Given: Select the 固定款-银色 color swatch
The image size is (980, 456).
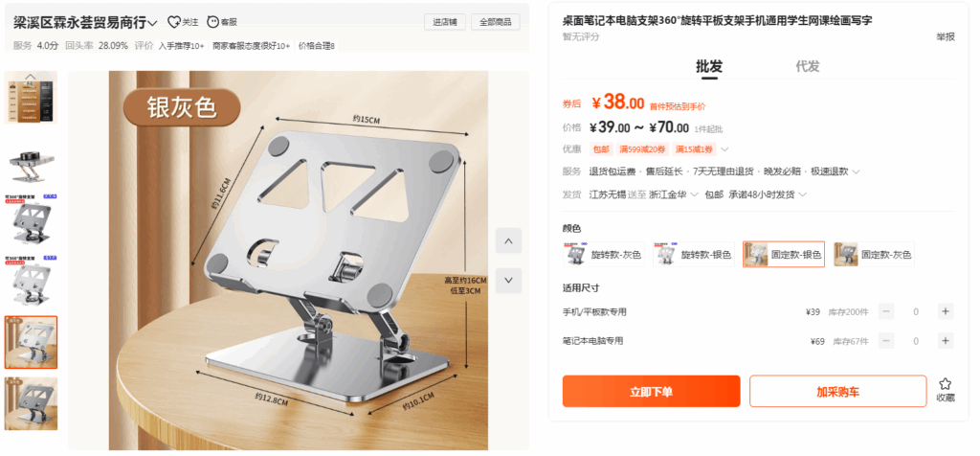Looking at the screenshot, I should (x=784, y=255).
